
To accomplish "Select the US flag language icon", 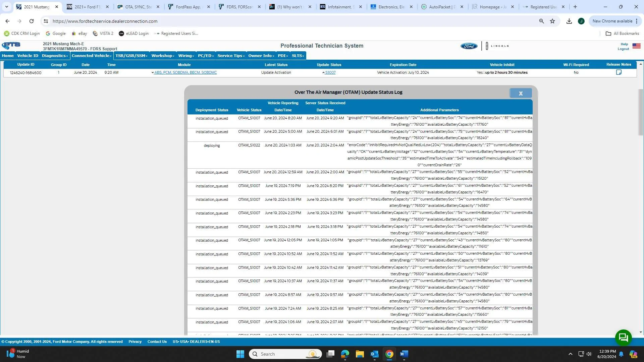I will click(x=636, y=46).
